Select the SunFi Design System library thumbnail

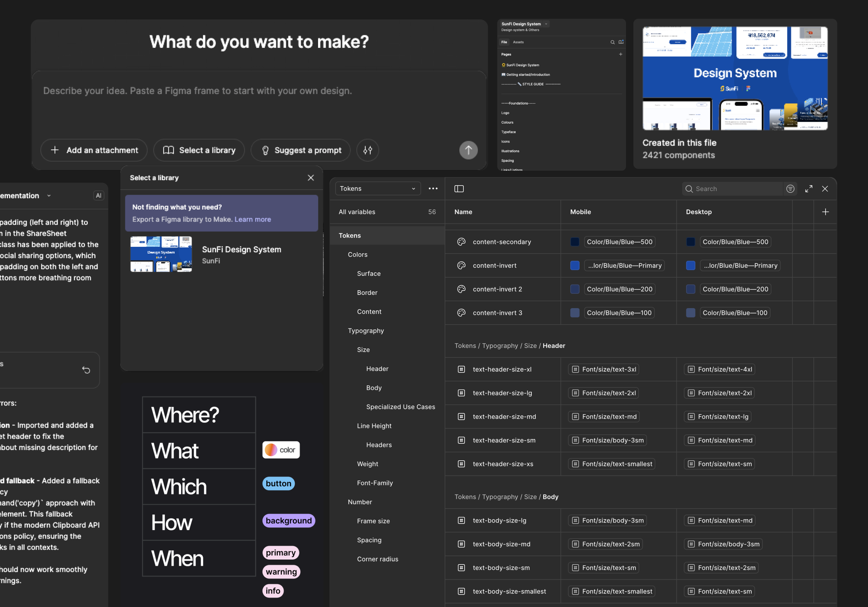(161, 254)
